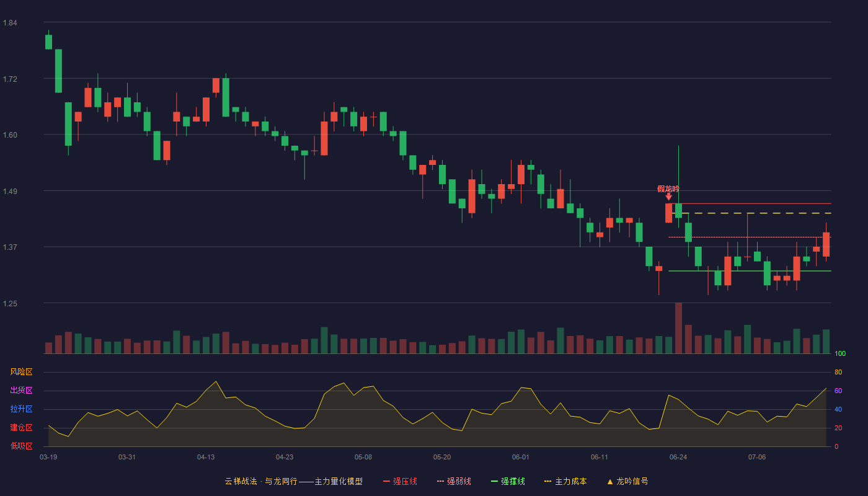868x496 pixels.
Task: Select the 出货区 zone label
Action: click(21, 391)
